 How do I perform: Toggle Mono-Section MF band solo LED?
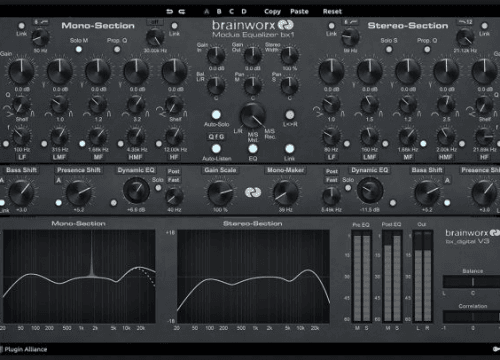click(x=82, y=144)
